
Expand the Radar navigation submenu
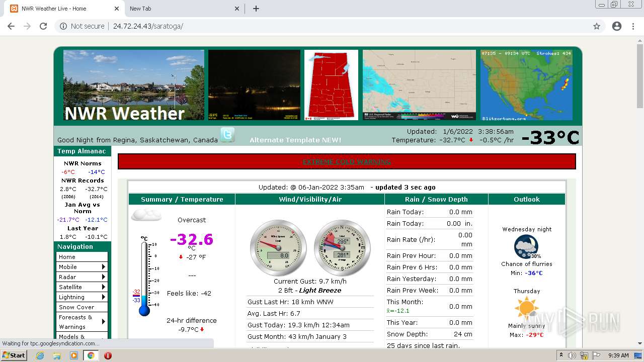(82, 277)
